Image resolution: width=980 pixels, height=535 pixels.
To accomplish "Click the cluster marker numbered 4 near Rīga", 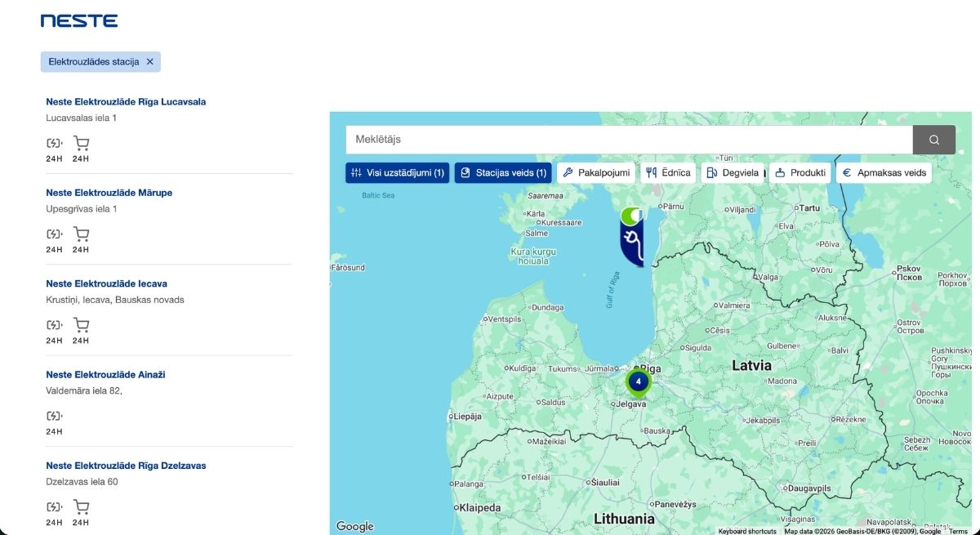I will coord(639,381).
